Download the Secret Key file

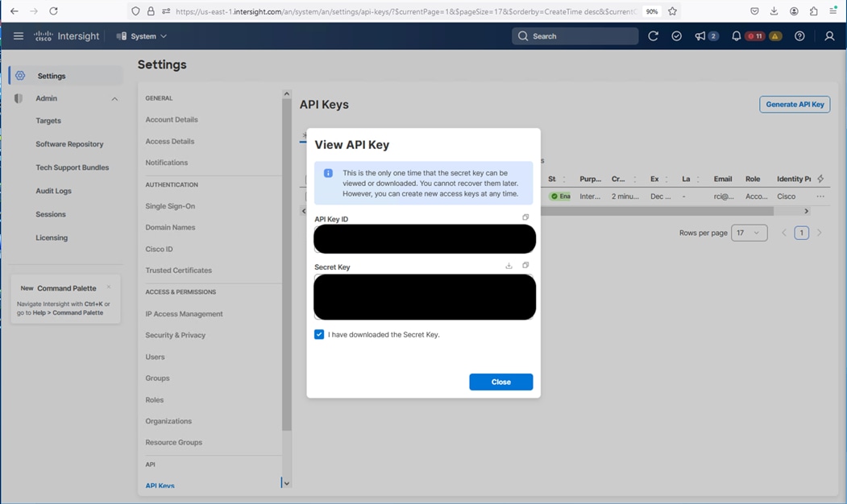(x=509, y=266)
